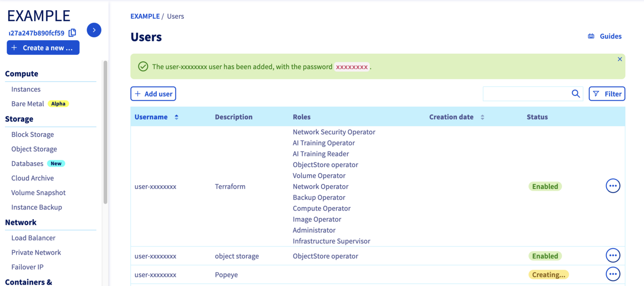Image resolution: width=644 pixels, height=286 pixels.
Task: Open the Filter options
Action: [607, 93]
